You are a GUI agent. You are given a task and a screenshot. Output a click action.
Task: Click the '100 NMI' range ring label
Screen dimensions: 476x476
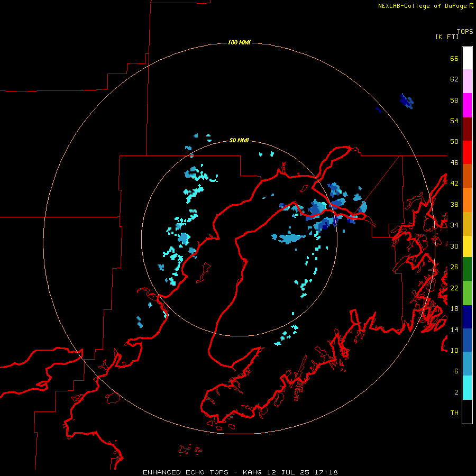pos(239,42)
